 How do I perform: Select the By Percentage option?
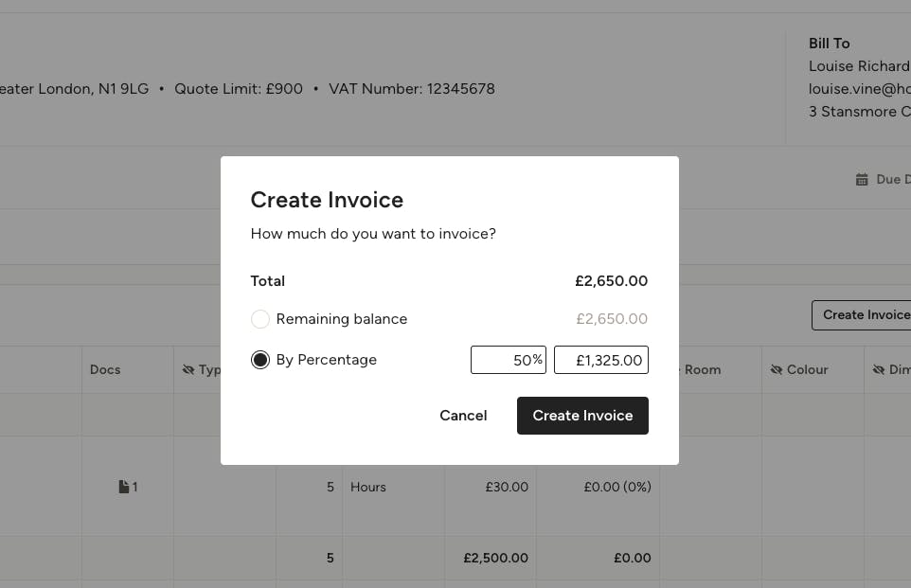coord(260,360)
